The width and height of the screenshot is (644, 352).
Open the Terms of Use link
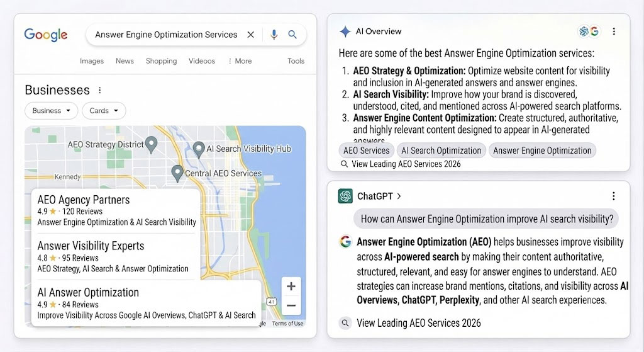(x=287, y=324)
